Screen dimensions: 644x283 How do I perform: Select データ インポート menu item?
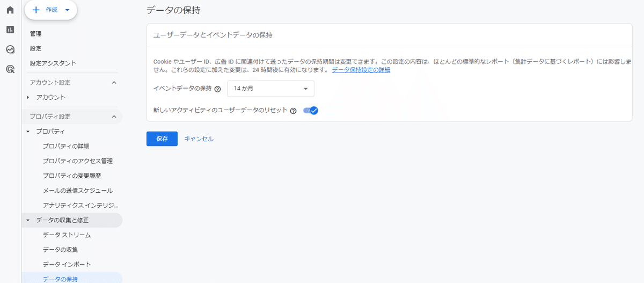tap(67, 264)
